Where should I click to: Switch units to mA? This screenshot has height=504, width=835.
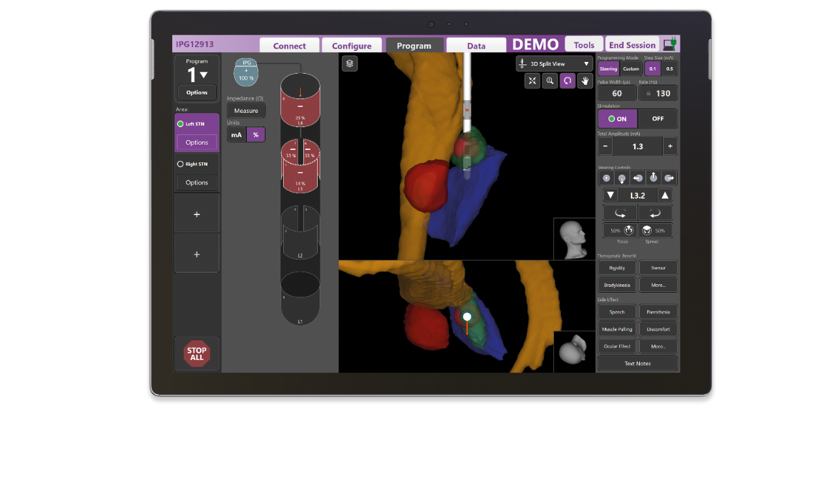click(x=236, y=135)
